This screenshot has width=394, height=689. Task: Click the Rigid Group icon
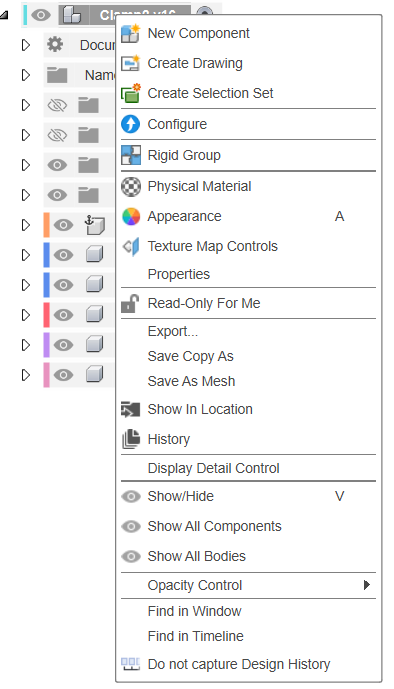130,155
